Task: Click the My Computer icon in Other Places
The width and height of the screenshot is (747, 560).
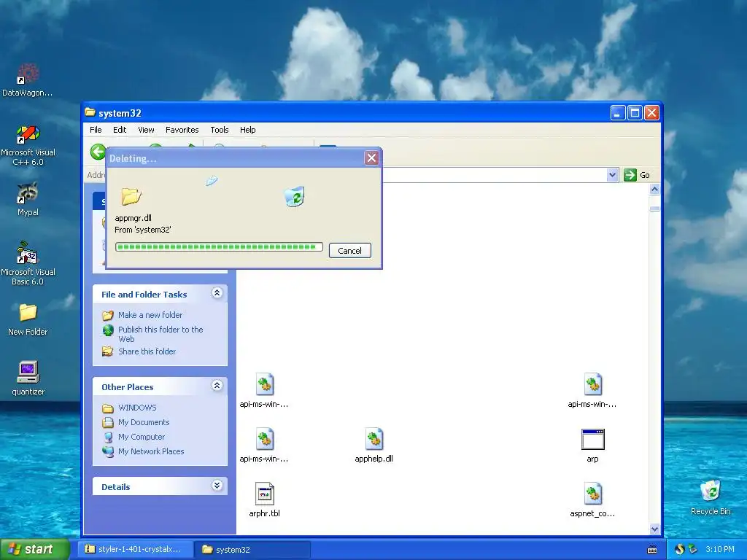Action: 108,437
